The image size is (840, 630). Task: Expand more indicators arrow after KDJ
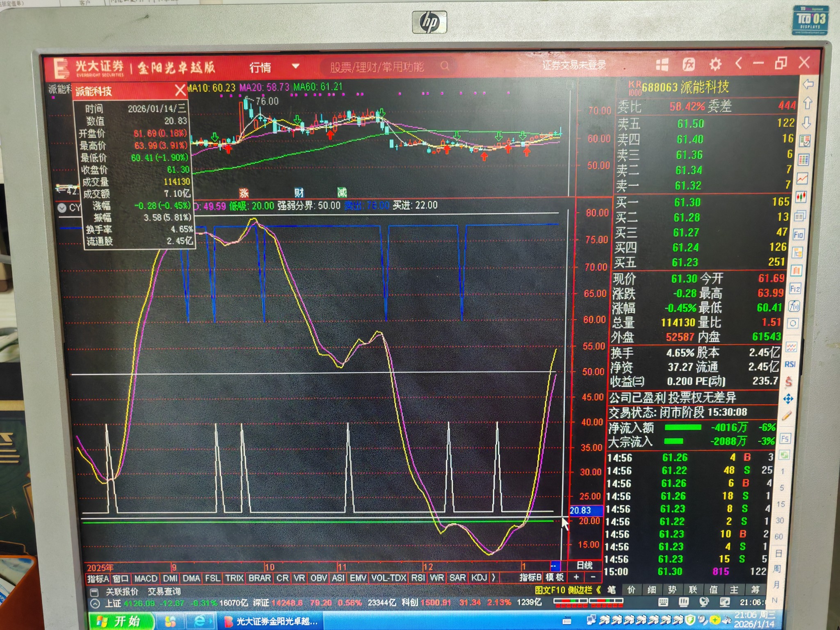pos(494,577)
